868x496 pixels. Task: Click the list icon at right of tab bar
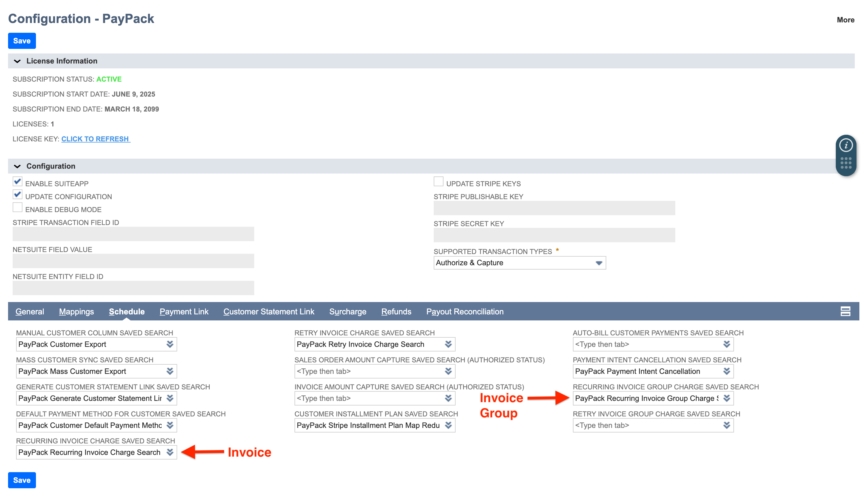[846, 311]
